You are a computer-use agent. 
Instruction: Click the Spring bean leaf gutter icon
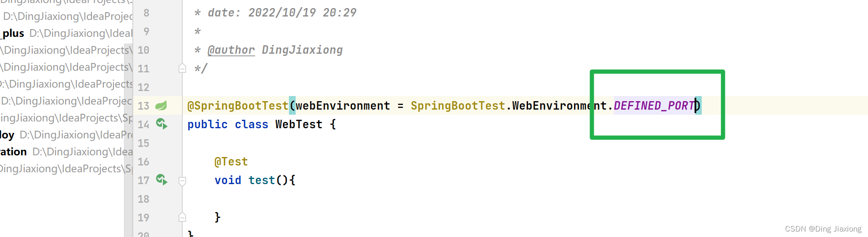161,105
